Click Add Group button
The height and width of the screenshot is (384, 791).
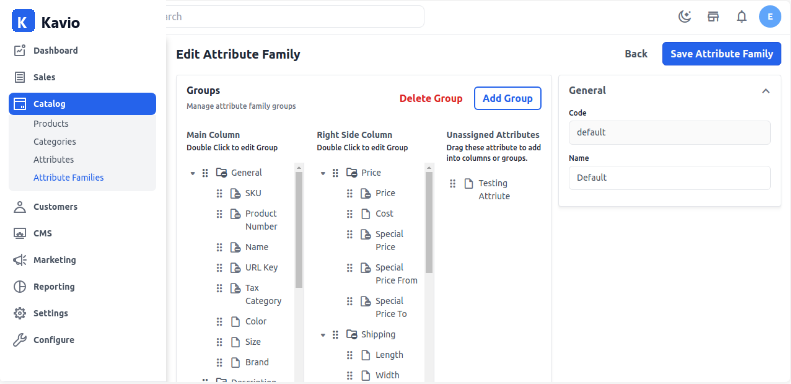coord(507,98)
